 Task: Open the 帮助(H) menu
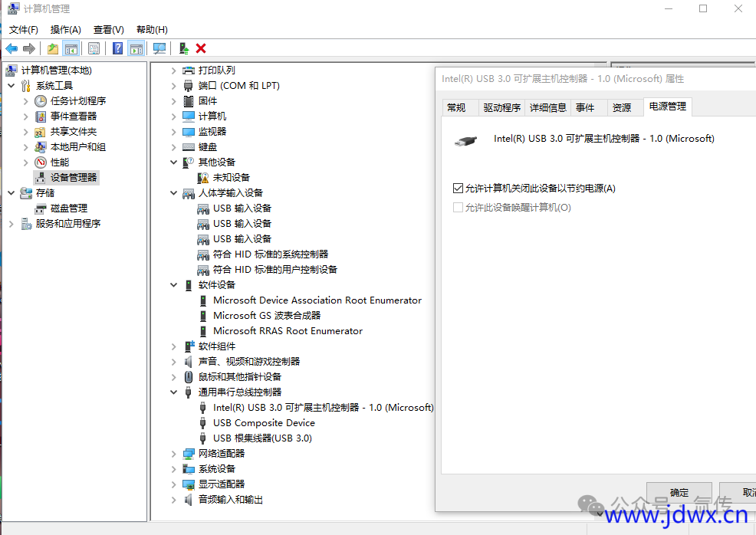pos(152,30)
